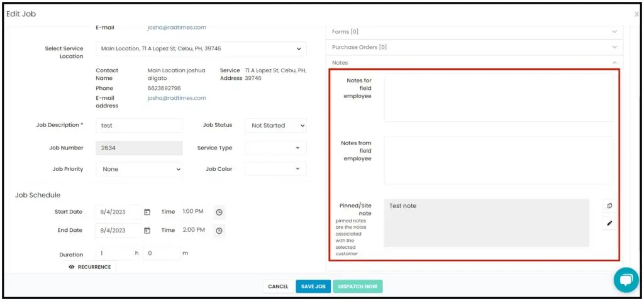Click the phone number 6623692796
The height and width of the screenshot is (301, 644).
(x=164, y=88)
